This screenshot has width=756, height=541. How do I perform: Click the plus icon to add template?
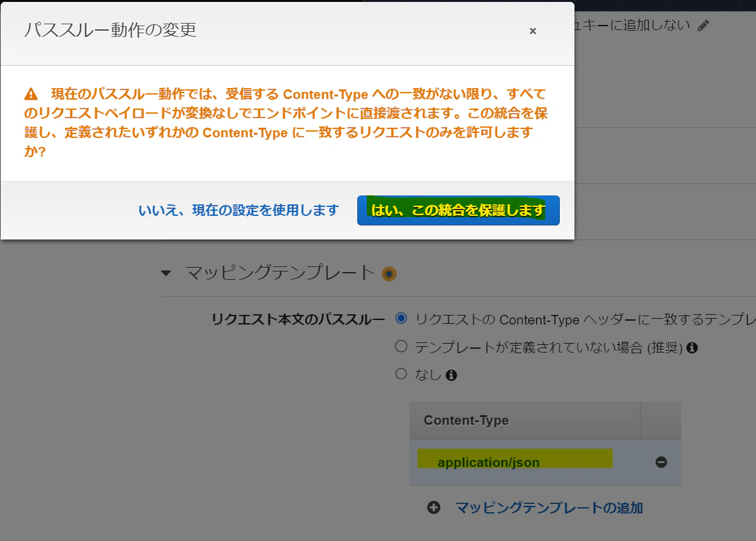[x=434, y=508]
